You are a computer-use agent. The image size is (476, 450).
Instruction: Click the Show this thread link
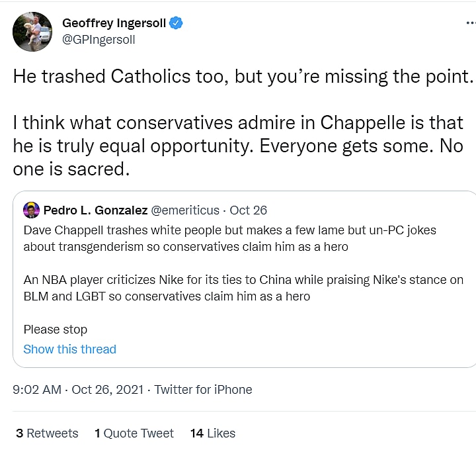click(x=69, y=349)
